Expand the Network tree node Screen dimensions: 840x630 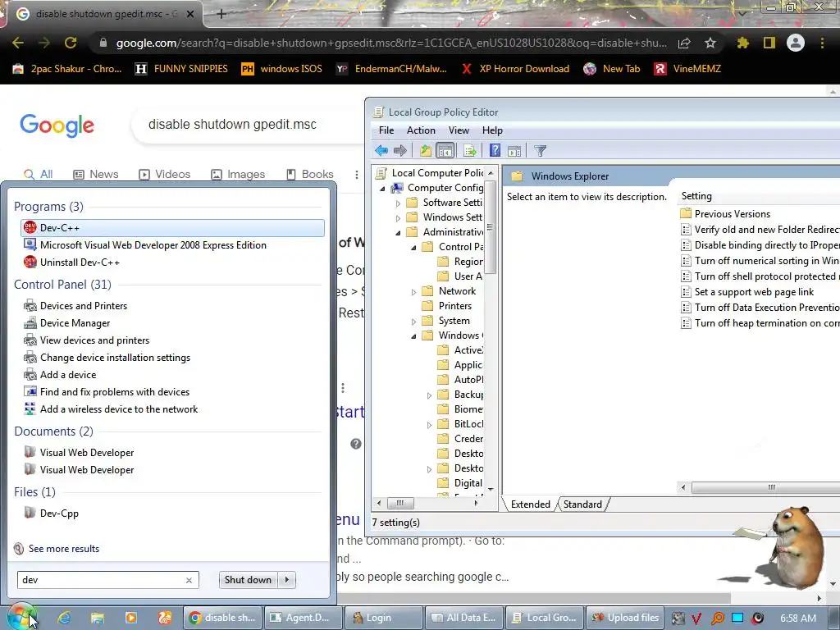coord(413,292)
